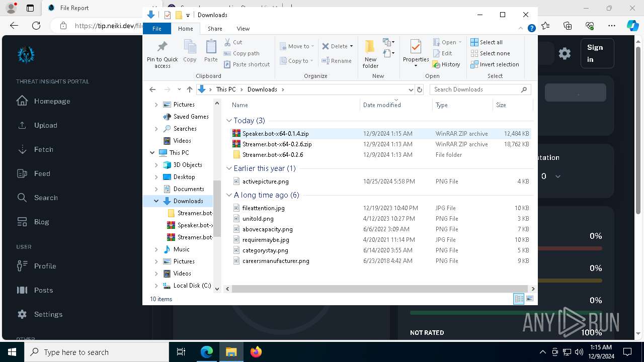The height and width of the screenshot is (362, 644).
Task: Choose Select all in ribbon
Action: 487,42
